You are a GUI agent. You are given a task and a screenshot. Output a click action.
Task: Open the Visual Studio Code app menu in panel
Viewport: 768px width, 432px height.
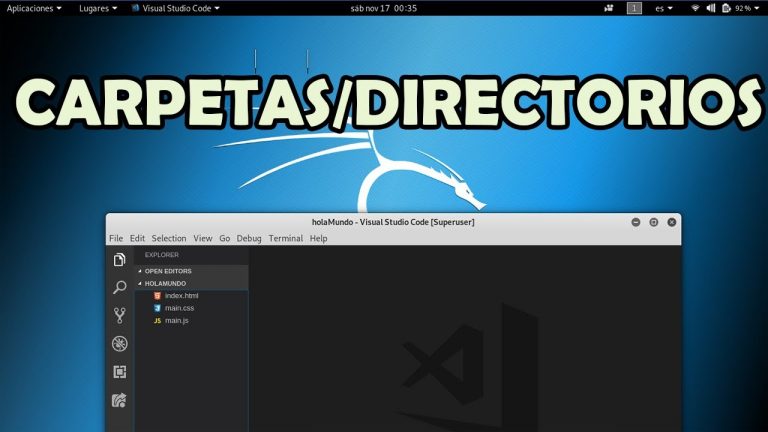[176, 8]
